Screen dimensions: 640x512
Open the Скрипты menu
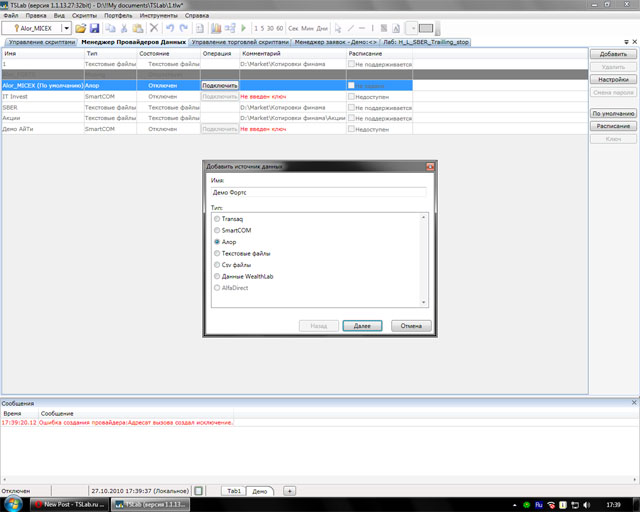click(x=84, y=16)
